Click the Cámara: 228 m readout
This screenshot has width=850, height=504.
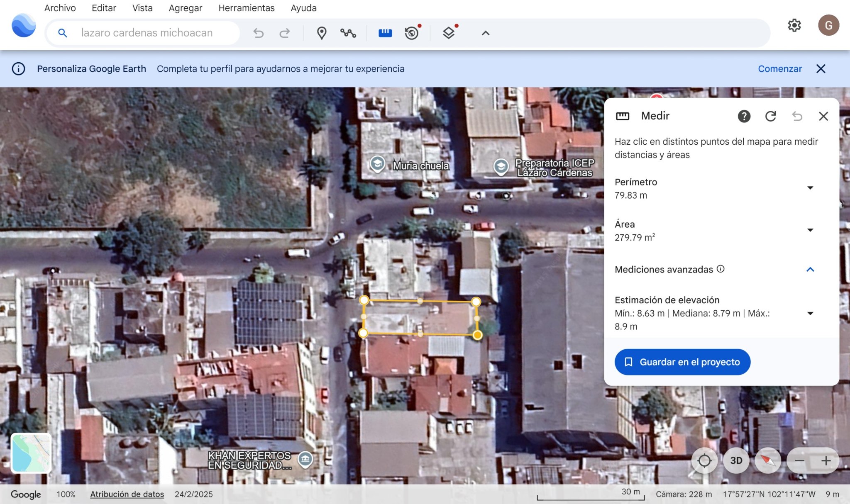coord(684,494)
